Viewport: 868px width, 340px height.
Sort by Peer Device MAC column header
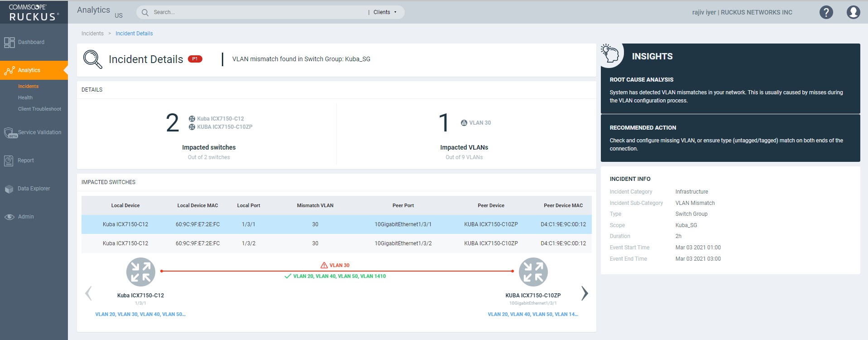click(563, 205)
